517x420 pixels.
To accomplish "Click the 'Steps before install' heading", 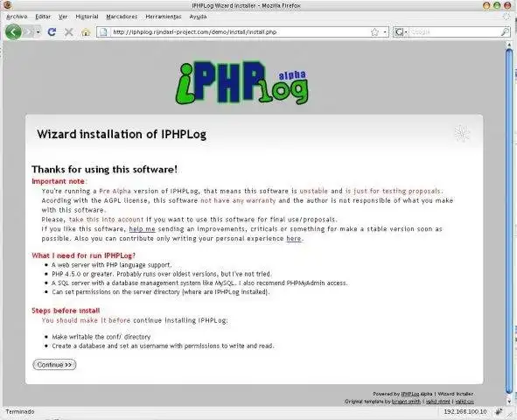I will click(66, 311).
